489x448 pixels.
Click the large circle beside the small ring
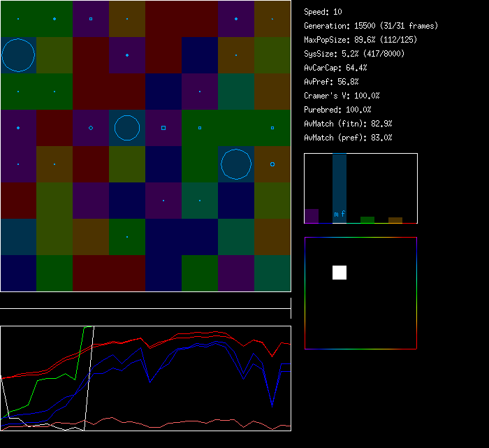coord(236,164)
